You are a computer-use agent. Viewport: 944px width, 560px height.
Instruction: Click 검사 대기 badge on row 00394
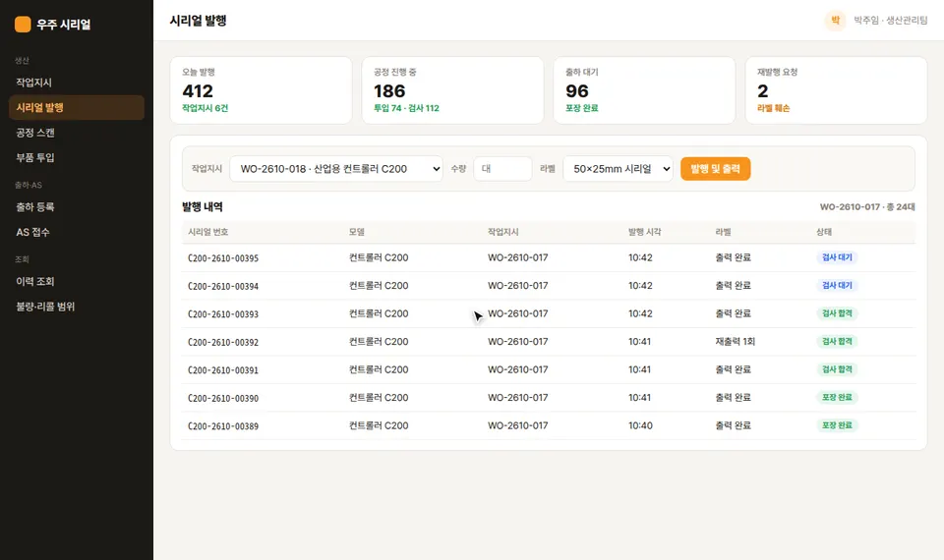point(837,285)
